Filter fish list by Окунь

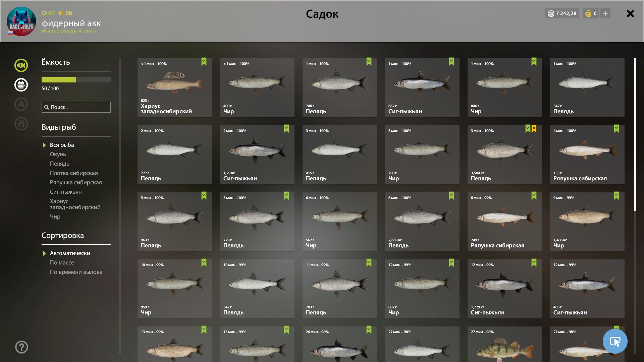[x=58, y=154]
